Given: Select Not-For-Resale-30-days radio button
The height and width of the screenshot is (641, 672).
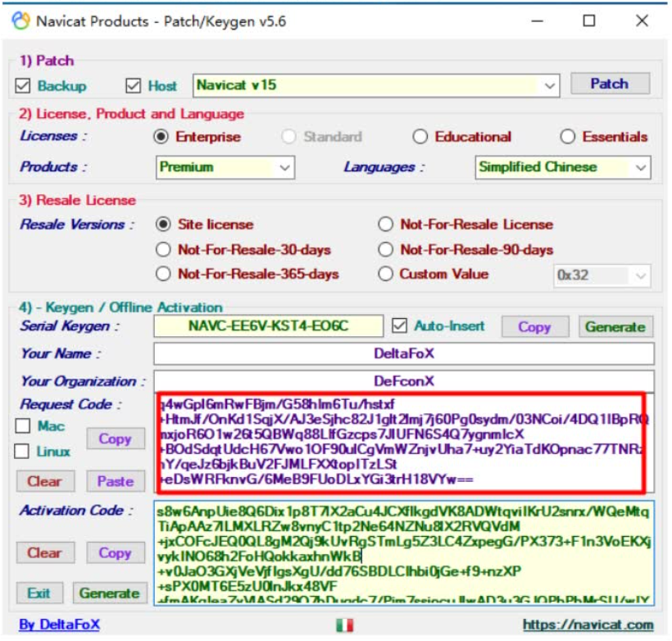Looking at the screenshot, I should (163, 249).
